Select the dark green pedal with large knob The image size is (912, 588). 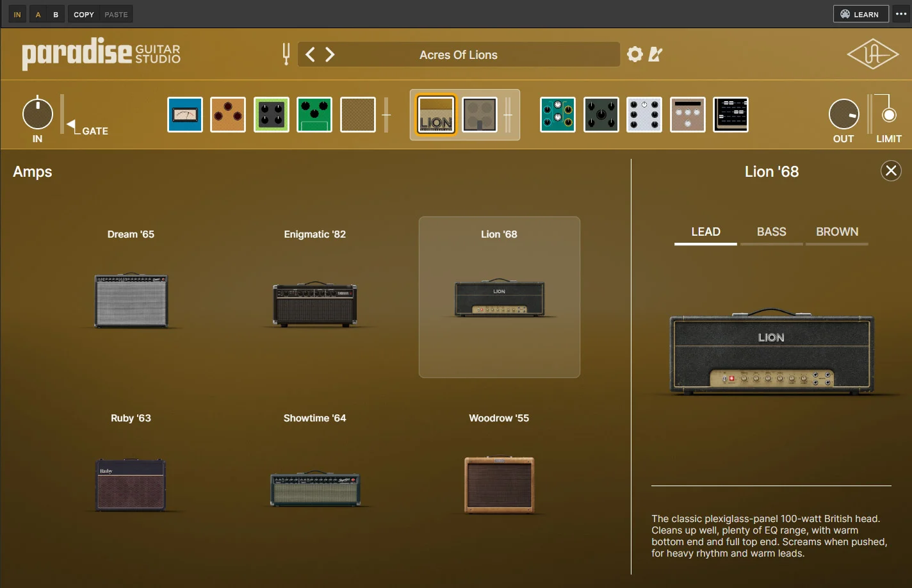[601, 115]
